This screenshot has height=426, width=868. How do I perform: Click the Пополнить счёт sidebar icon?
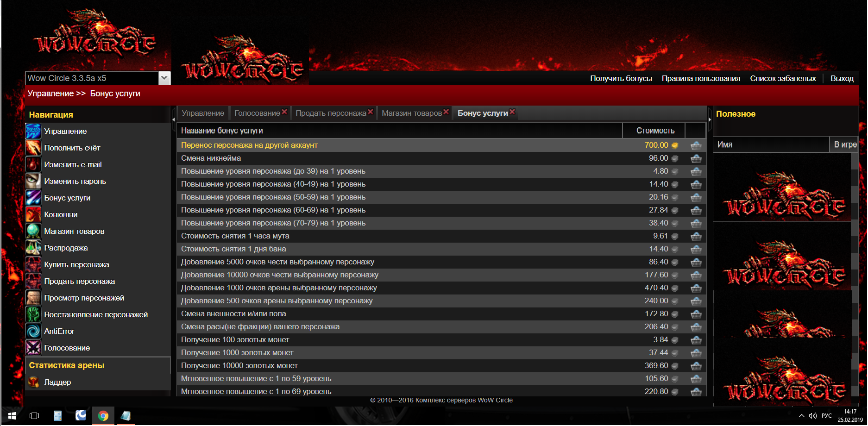point(33,148)
